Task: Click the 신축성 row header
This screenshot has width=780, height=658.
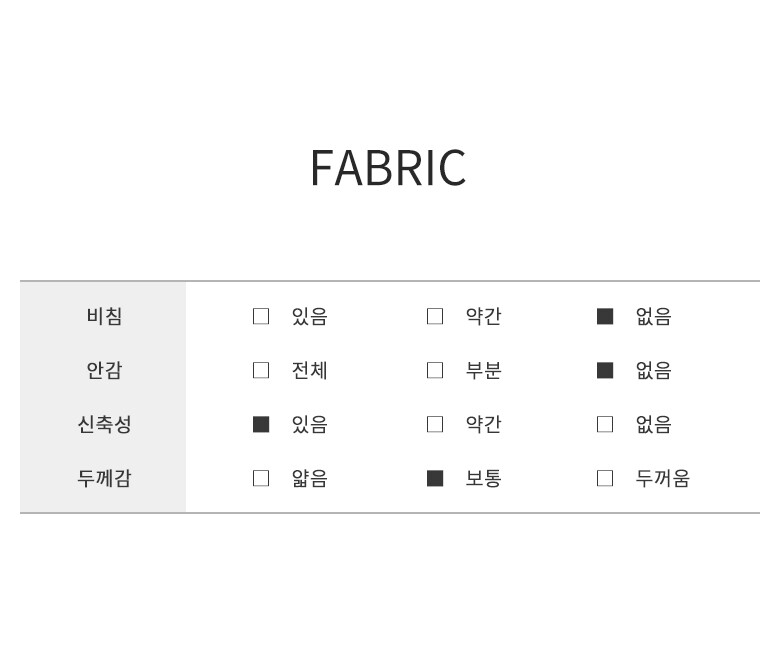Action: point(104,424)
